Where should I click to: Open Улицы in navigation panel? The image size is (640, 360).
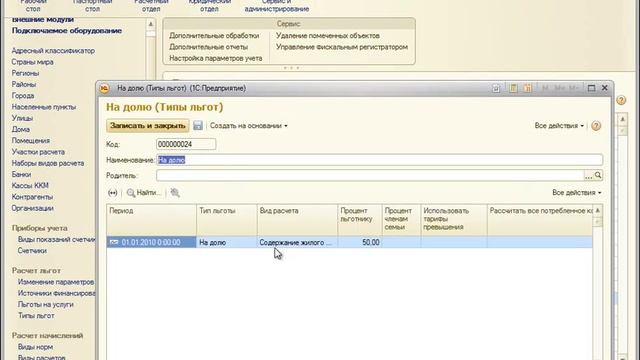(22, 118)
